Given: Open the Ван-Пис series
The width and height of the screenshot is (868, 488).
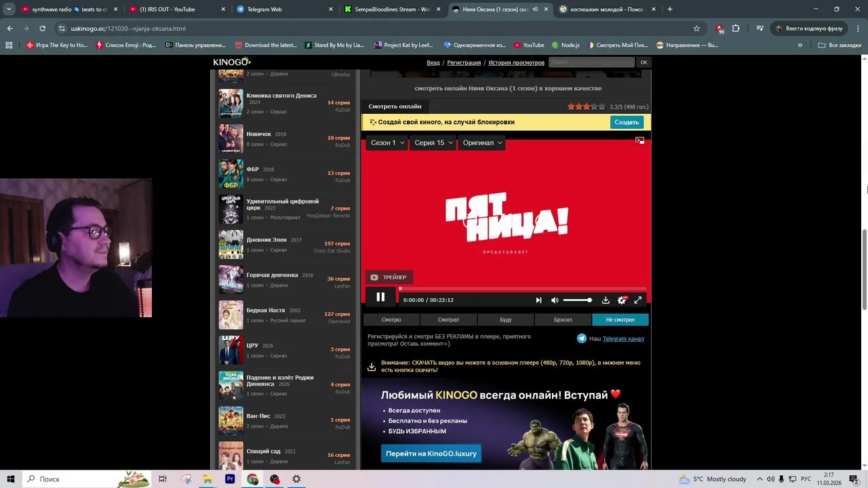Looking at the screenshot, I should (x=258, y=416).
